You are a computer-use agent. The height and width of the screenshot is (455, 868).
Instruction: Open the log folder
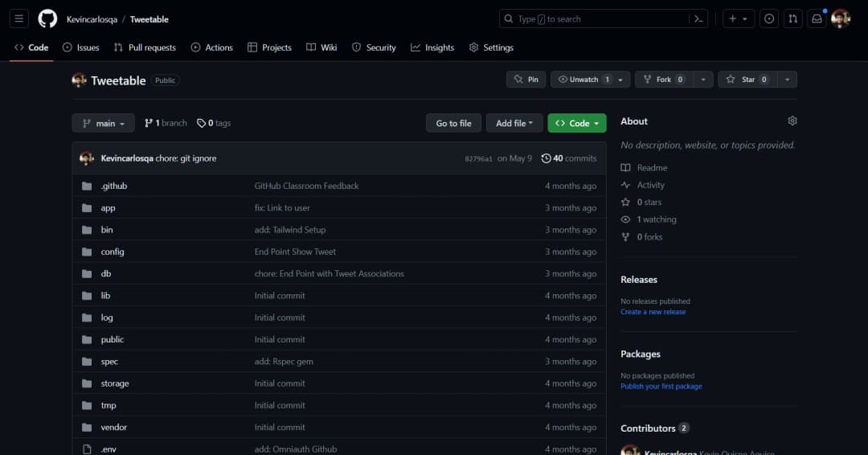[106, 318]
